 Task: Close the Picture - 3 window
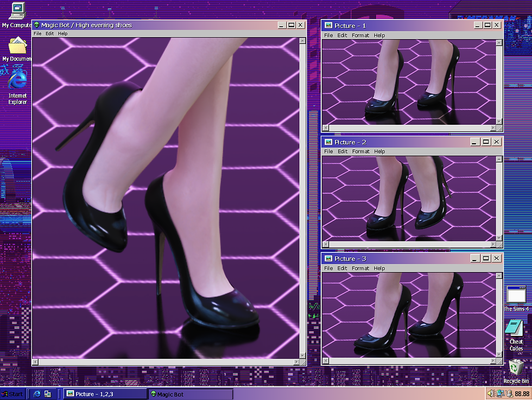click(496, 258)
